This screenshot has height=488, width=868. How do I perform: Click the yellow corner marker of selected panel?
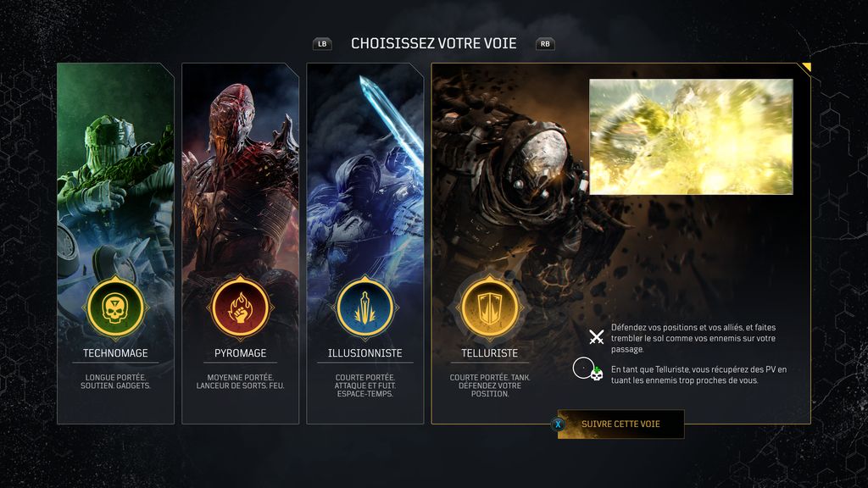[807, 68]
